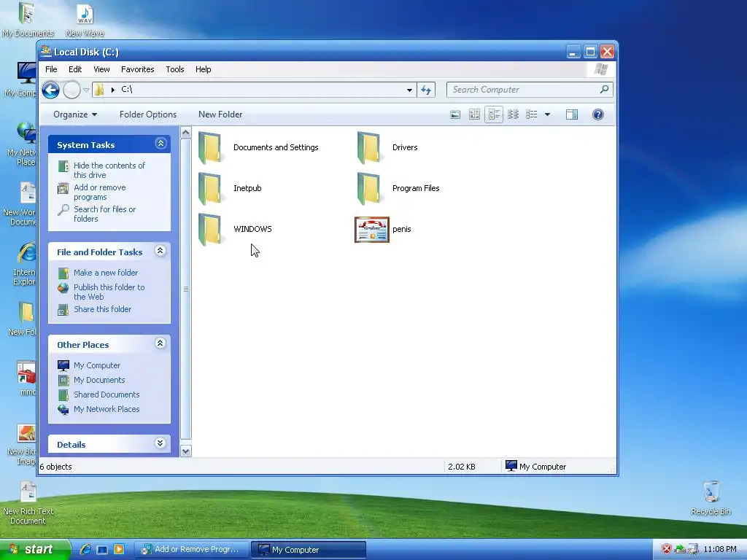Open the recent pages arrow beside Forward
Screen dimensions: 747x560
[86, 90]
